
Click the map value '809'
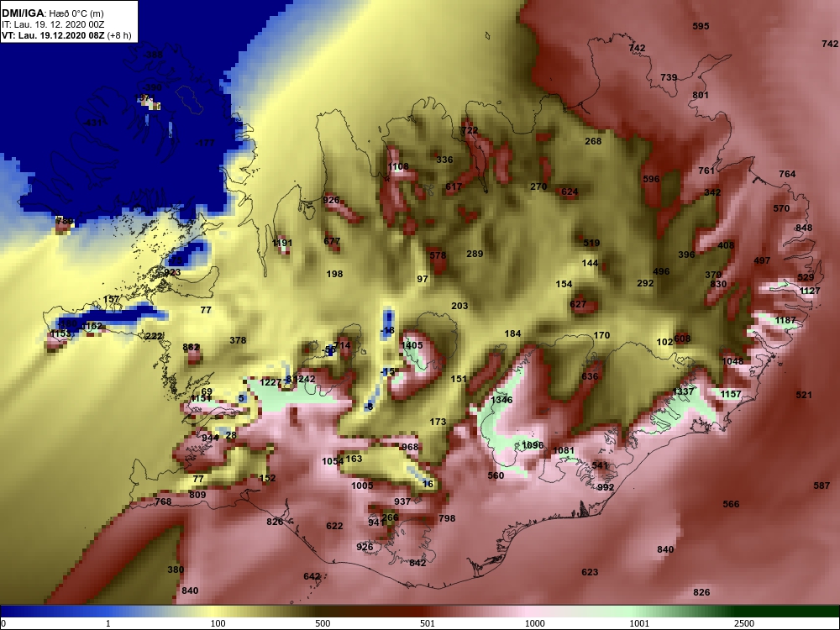tap(197, 495)
